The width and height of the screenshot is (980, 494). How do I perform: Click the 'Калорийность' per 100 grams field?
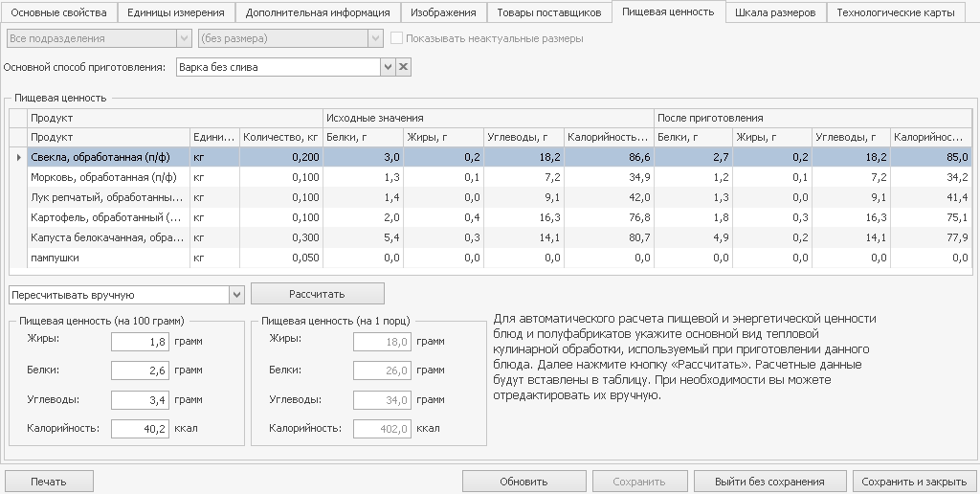(140, 429)
